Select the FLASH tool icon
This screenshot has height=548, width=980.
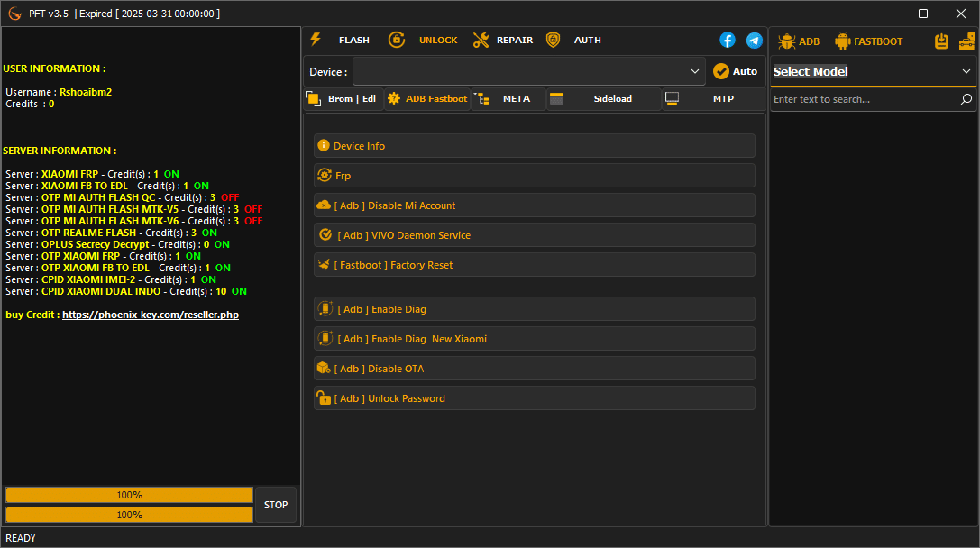tap(315, 40)
